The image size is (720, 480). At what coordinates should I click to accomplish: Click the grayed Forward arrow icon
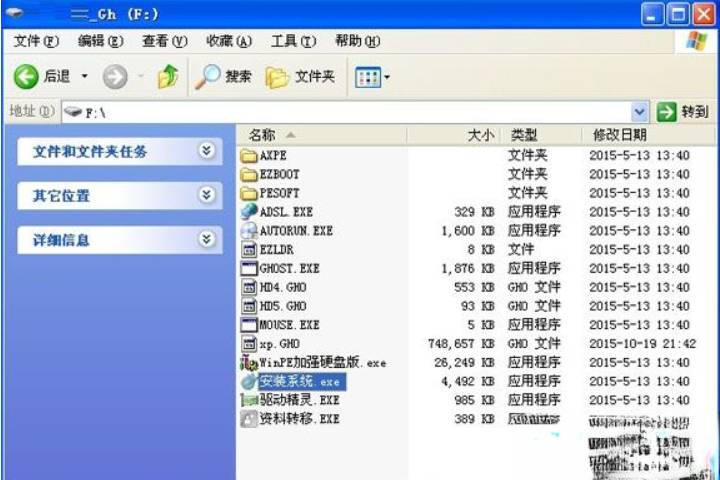pyautogui.click(x=115, y=77)
